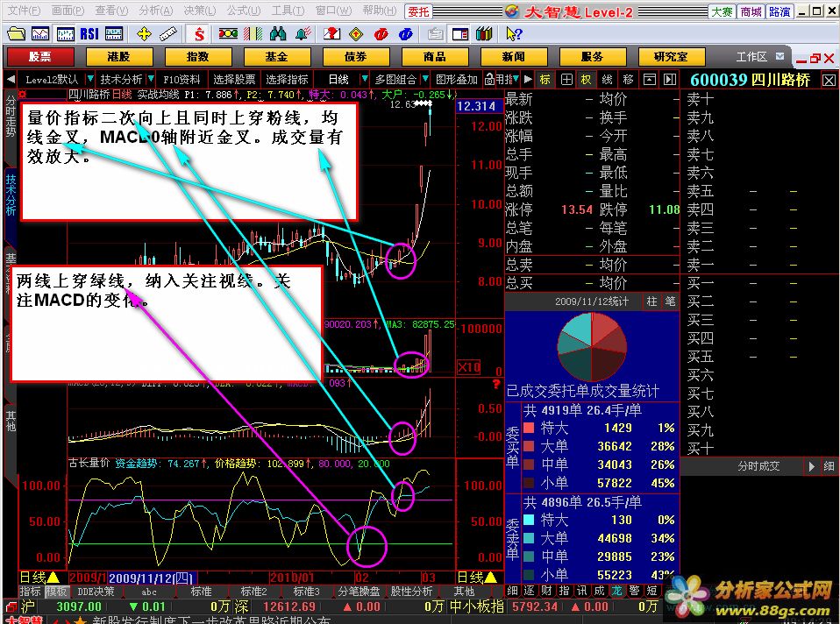
Task: Click the 委托 order button
Action: click(418, 11)
